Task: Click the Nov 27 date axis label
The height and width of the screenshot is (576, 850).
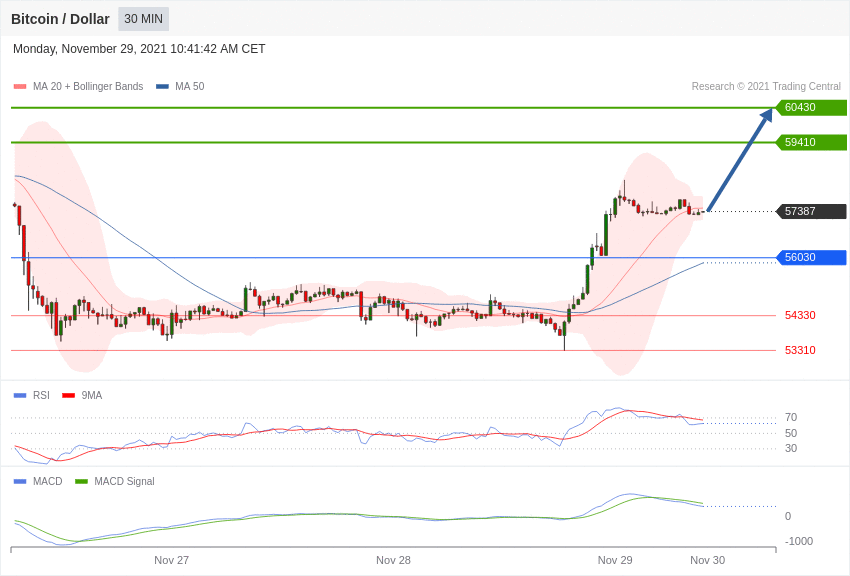Action: pos(171,560)
